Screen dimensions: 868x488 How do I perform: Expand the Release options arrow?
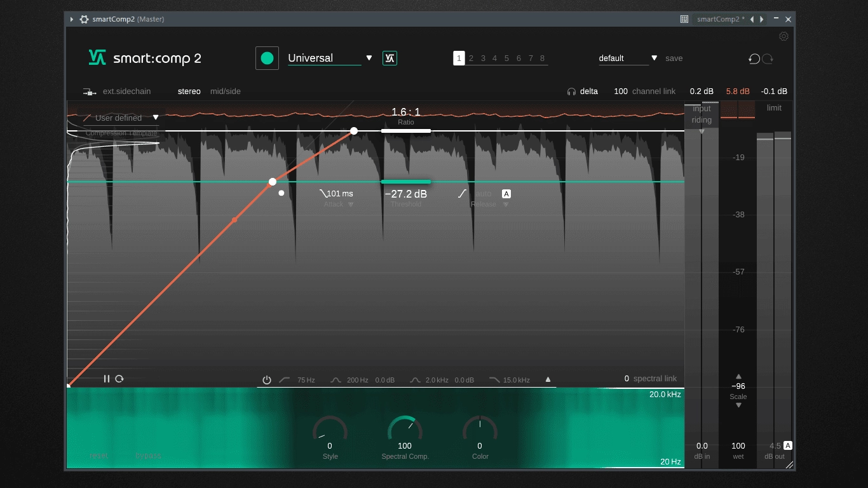(x=506, y=205)
